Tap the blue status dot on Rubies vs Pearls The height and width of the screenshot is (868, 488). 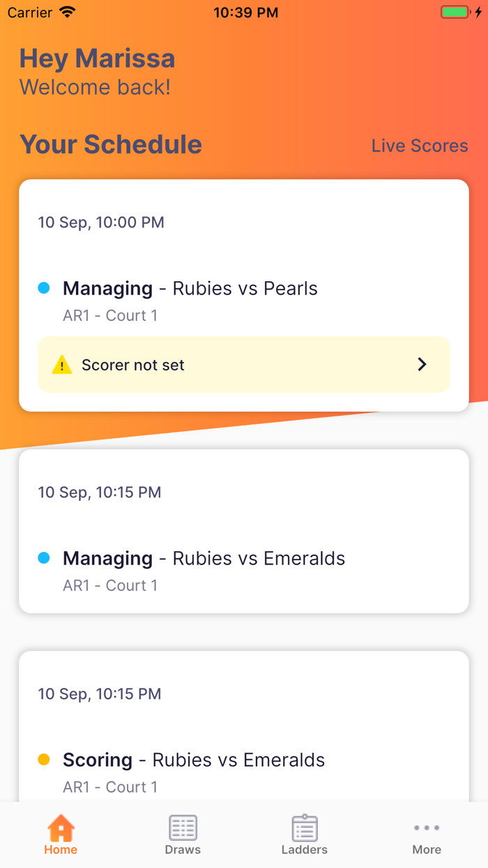click(x=44, y=287)
